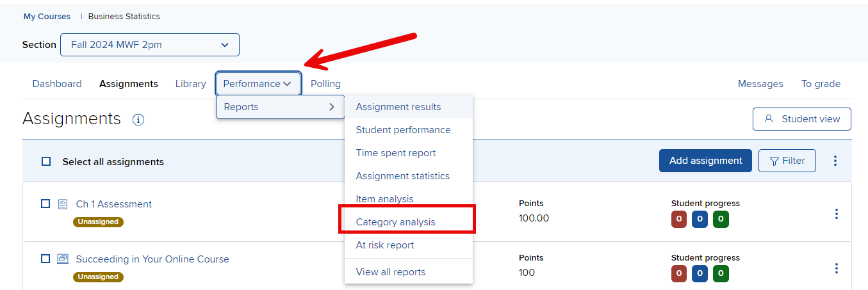Tick the Ch 1 Assessment checkbox
This screenshot has height=290, width=868.
(45, 204)
